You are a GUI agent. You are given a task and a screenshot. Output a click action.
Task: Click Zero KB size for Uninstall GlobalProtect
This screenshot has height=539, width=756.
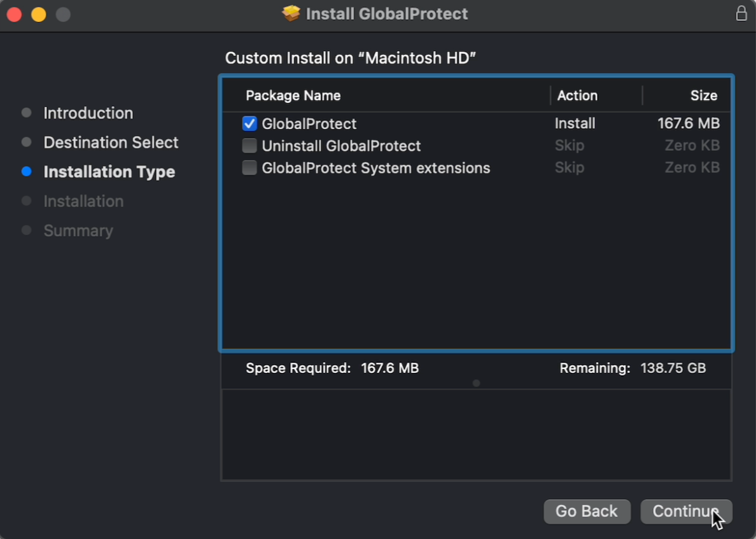coord(692,146)
